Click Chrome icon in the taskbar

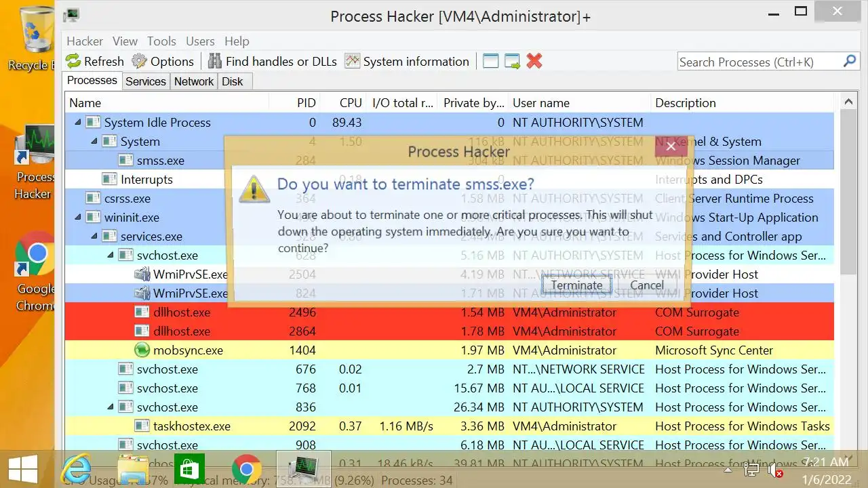[247, 469]
